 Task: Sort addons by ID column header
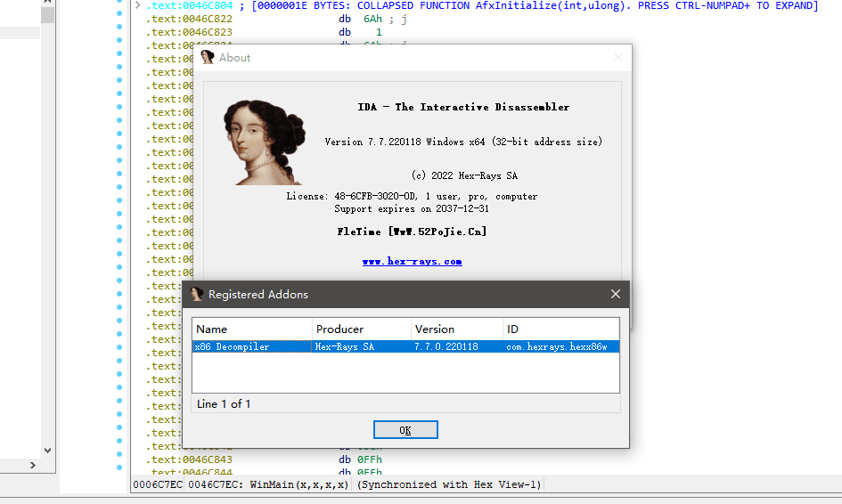pyautogui.click(x=561, y=329)
